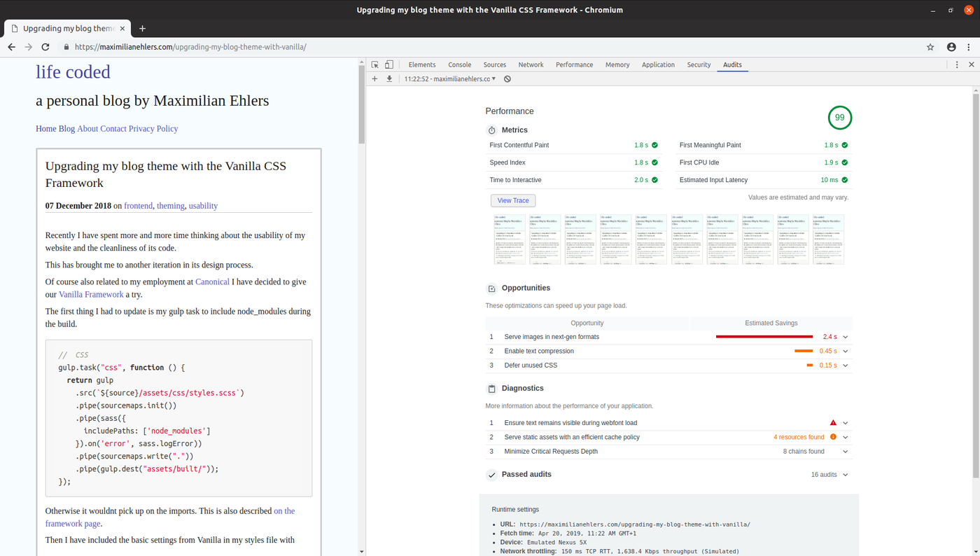Activate the inspect element picker icon
Viewport: 980px width, 556px height.
click(x=375, y=64)
